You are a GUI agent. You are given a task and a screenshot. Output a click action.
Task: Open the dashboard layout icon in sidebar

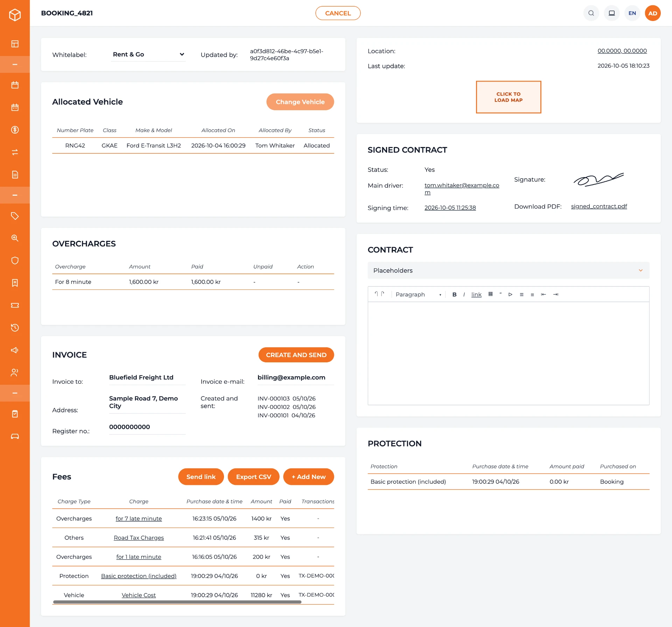click(15, 44)
